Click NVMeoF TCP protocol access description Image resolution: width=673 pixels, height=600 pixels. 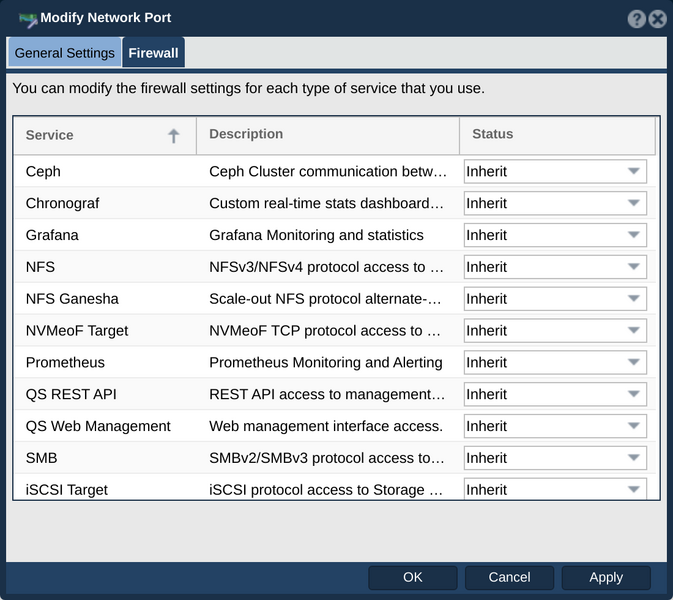(x=324, y=330)
